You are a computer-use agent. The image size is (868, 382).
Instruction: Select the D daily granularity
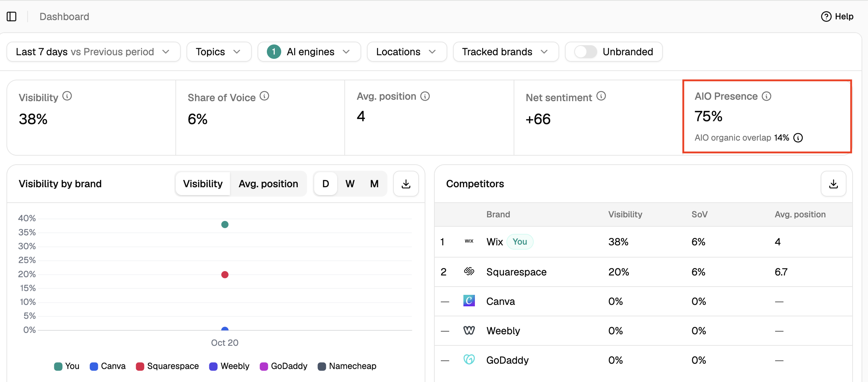[x=326, y=184]
